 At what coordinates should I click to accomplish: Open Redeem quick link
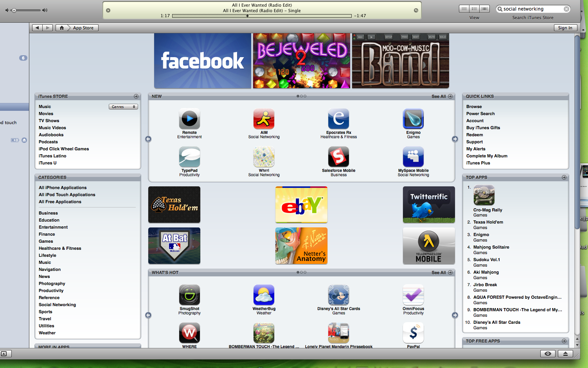(475, 135)
